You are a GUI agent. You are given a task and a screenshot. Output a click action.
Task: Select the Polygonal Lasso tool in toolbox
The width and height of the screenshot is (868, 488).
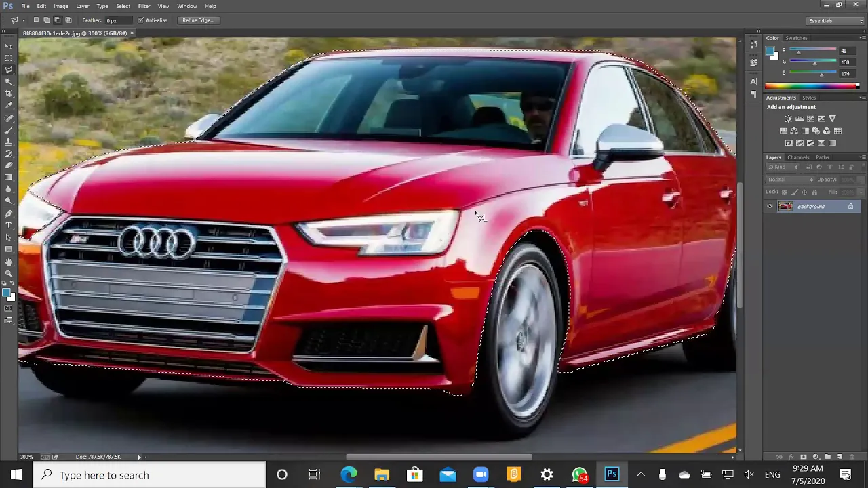(9, 70)
